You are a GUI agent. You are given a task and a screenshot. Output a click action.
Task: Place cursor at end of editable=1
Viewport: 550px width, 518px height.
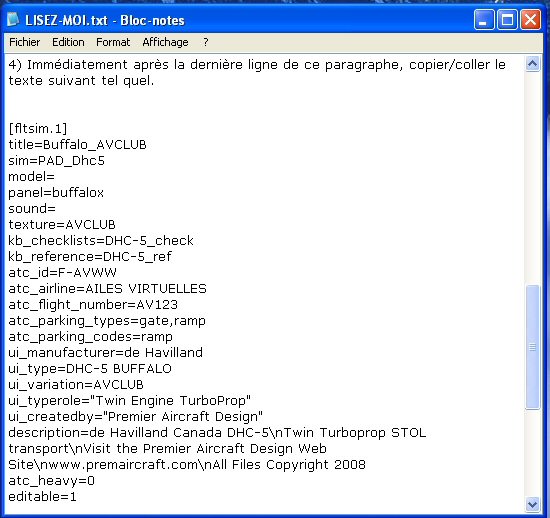pyautogui.click(x=77, y=497)
